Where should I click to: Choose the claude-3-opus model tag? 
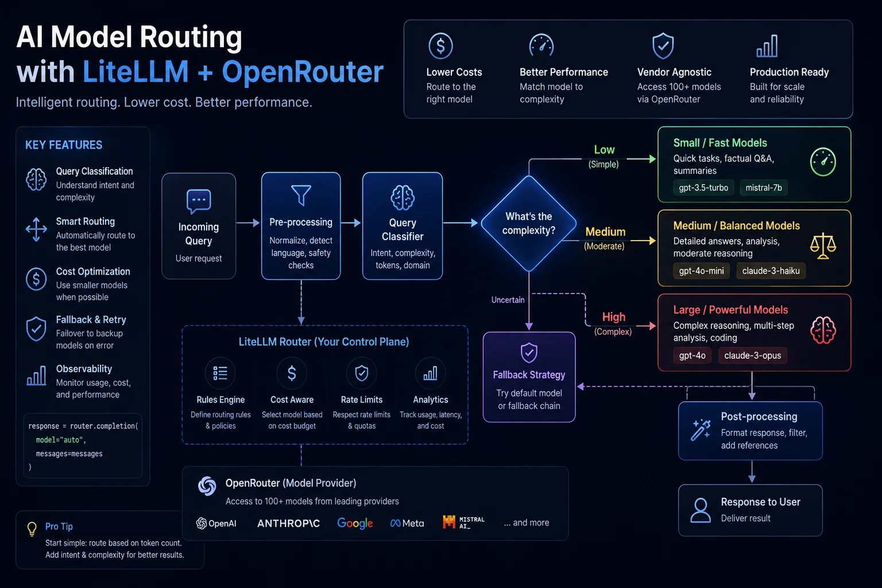(x=752, y=355)
